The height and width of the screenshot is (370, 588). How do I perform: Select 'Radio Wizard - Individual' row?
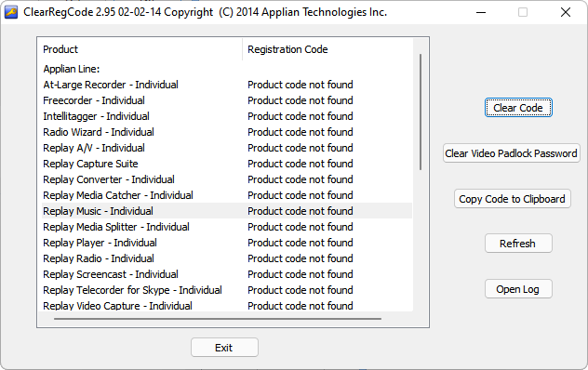point(227,132)
